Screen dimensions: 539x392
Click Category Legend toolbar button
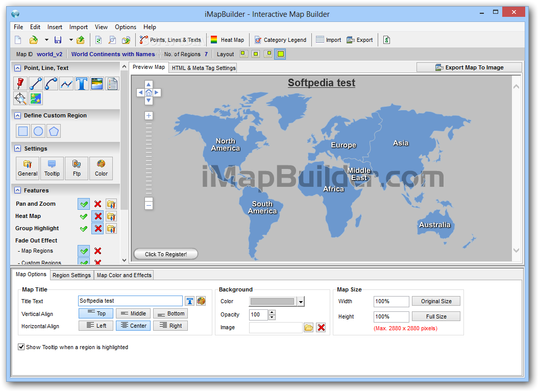pyautogui.click(x=280, y=40)
